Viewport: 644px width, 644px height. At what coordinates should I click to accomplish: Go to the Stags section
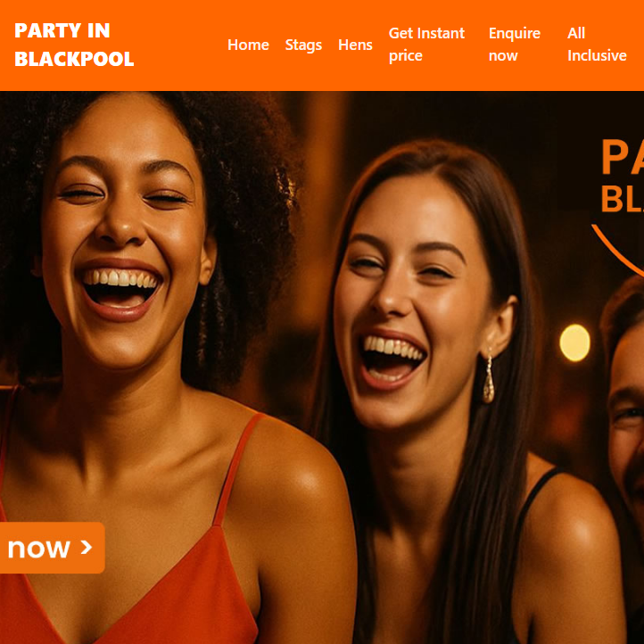click(303, 45)
